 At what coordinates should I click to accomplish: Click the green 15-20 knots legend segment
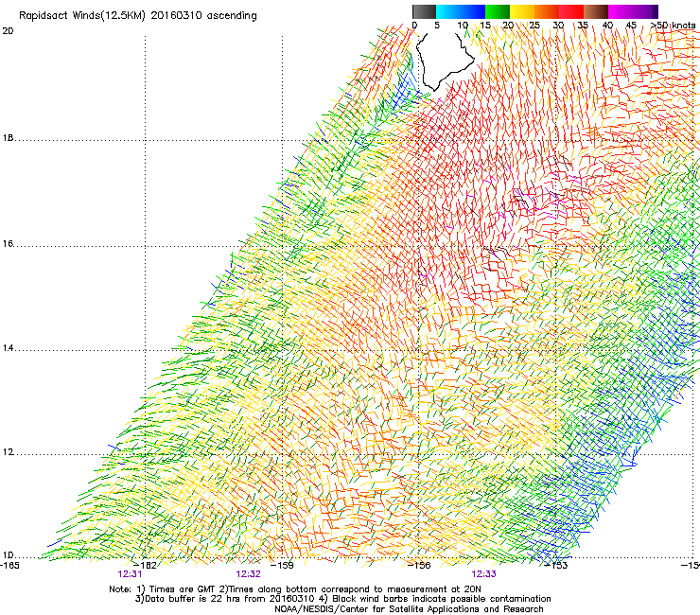(x=498, y=11)
